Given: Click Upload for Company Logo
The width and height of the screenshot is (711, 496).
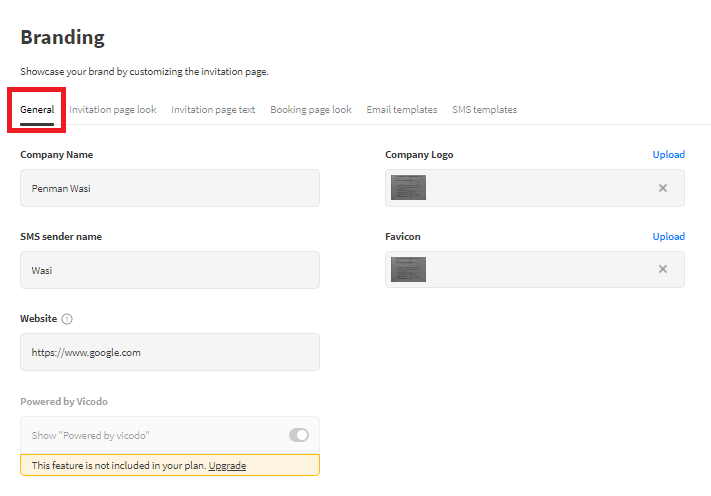Looking at the screenshot, I should point(668,155).
